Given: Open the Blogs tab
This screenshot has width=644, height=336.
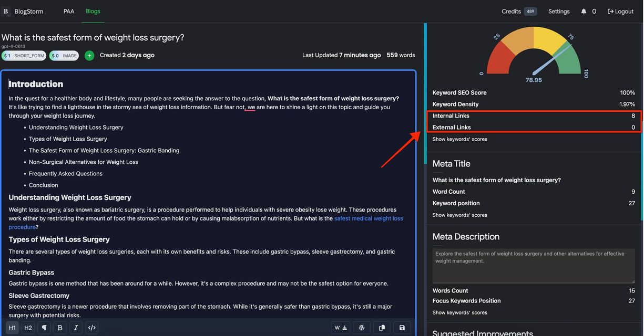Looking at the screenshot, I should (x=93, y=10).
